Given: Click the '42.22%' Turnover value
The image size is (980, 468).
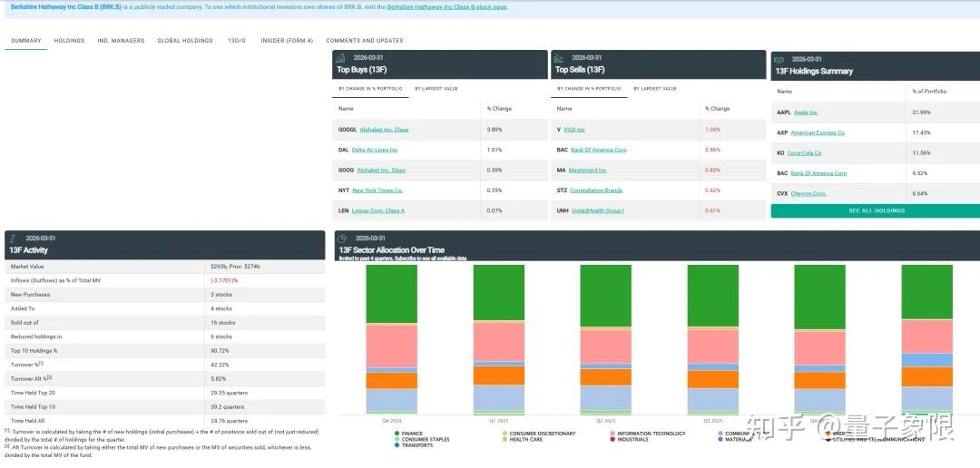Looking at the screenshot, I should pyautogui.click(x=220, y=365).
